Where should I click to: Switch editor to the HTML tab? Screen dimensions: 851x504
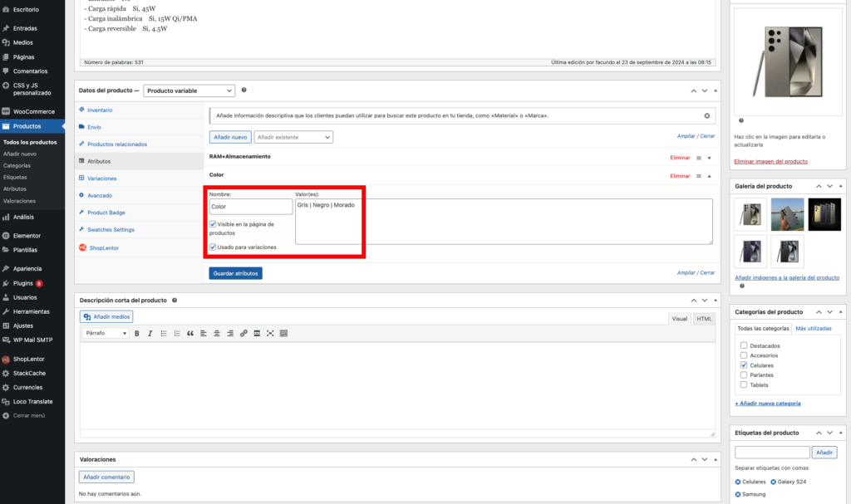pos(704,319)
